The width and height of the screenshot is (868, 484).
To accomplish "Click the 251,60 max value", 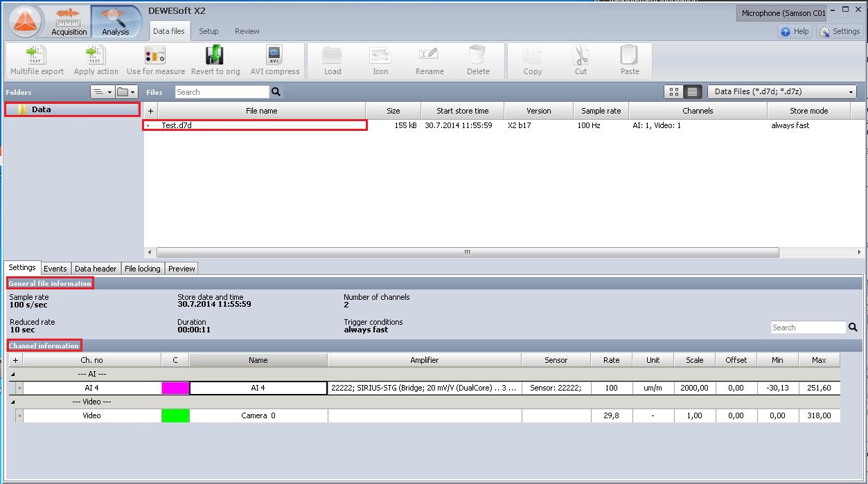I will pyautogui.click(x=819, y=388).
